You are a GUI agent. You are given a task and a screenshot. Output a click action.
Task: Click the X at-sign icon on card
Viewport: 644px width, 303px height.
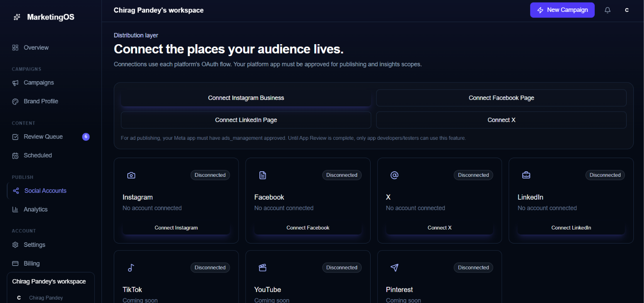[x=394, y=175]
